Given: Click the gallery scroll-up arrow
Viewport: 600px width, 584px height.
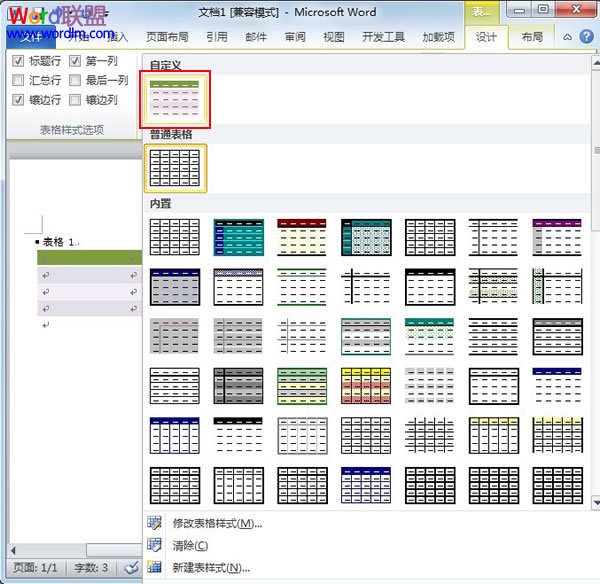Looking at the screenshot, I should click(x=596, y=62).
